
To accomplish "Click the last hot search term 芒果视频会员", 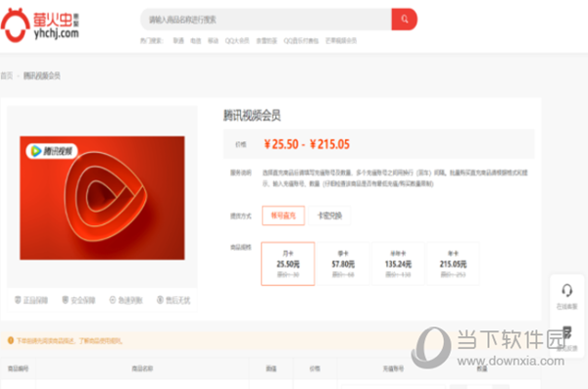I will [341, 40].
